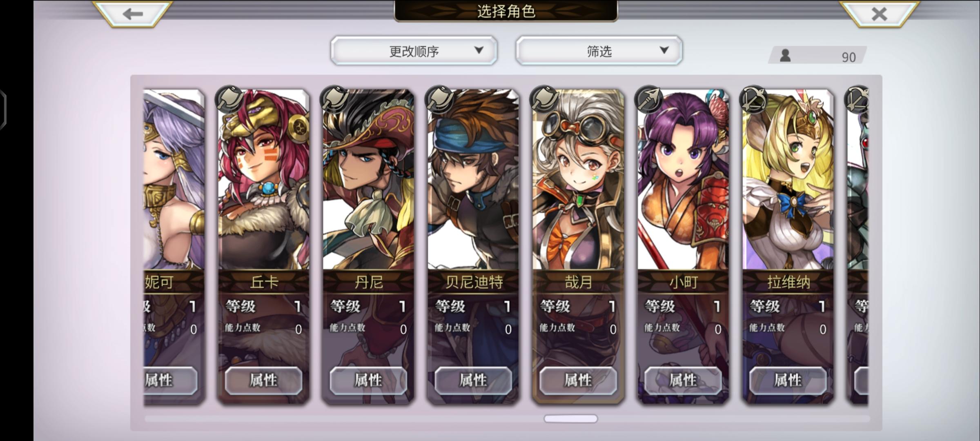Close the character selection screen

[879, 14]
